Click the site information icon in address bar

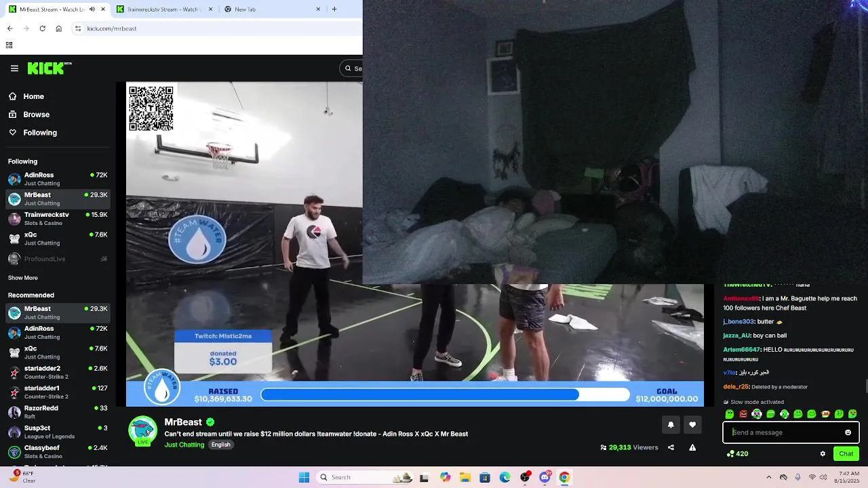click(78, 28)
